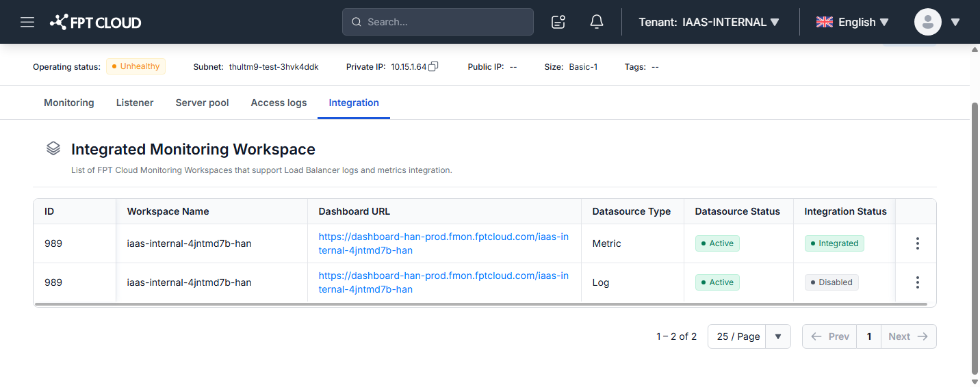Click the Basic-1 size value

pyautogui.click(x=583, y=67)
